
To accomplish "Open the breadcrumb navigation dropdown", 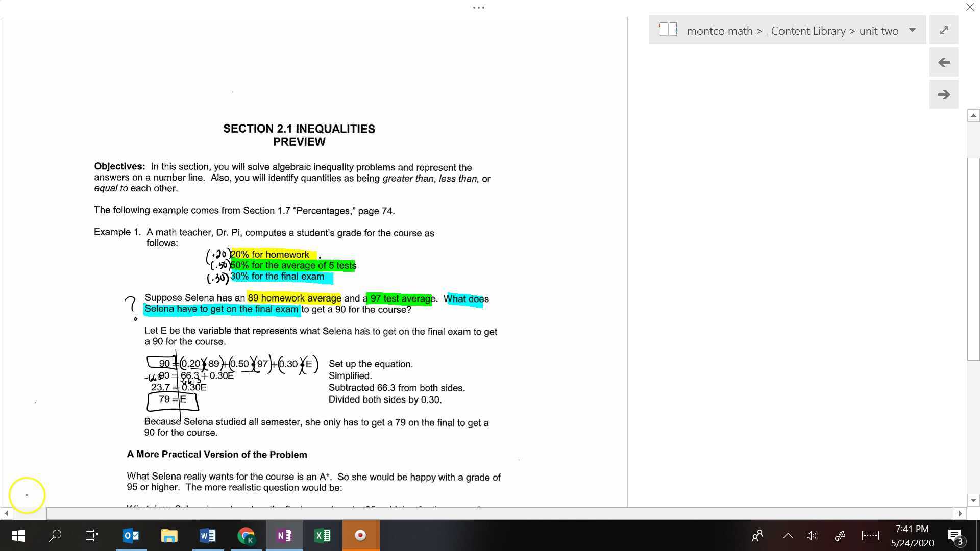I will [x=913, y=30].
